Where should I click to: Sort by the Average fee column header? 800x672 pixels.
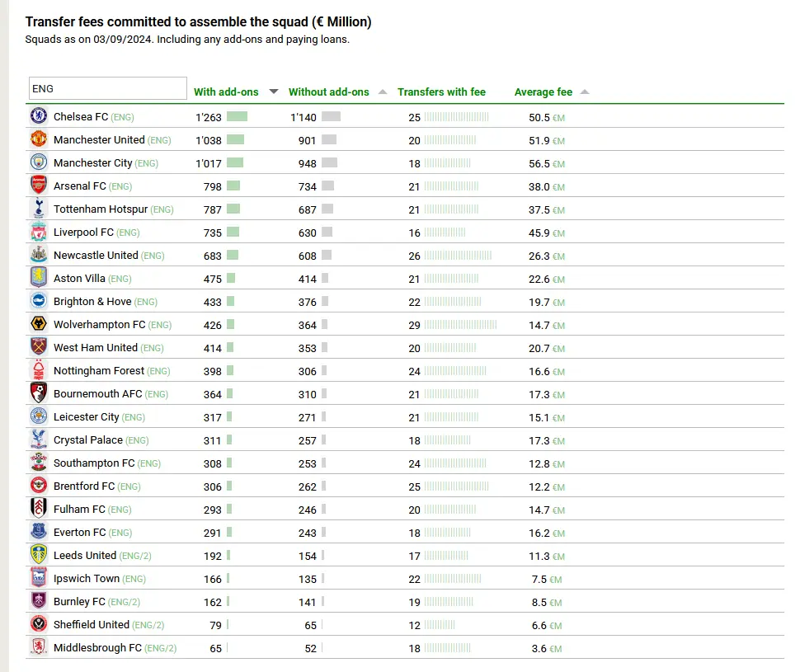point(544,92)
